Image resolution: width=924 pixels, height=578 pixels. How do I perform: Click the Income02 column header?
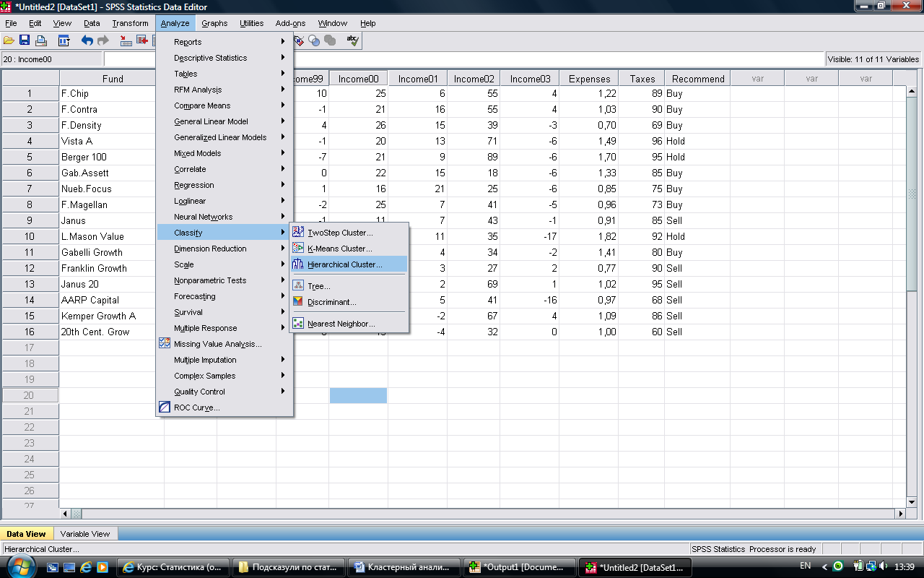coord(474,79)
